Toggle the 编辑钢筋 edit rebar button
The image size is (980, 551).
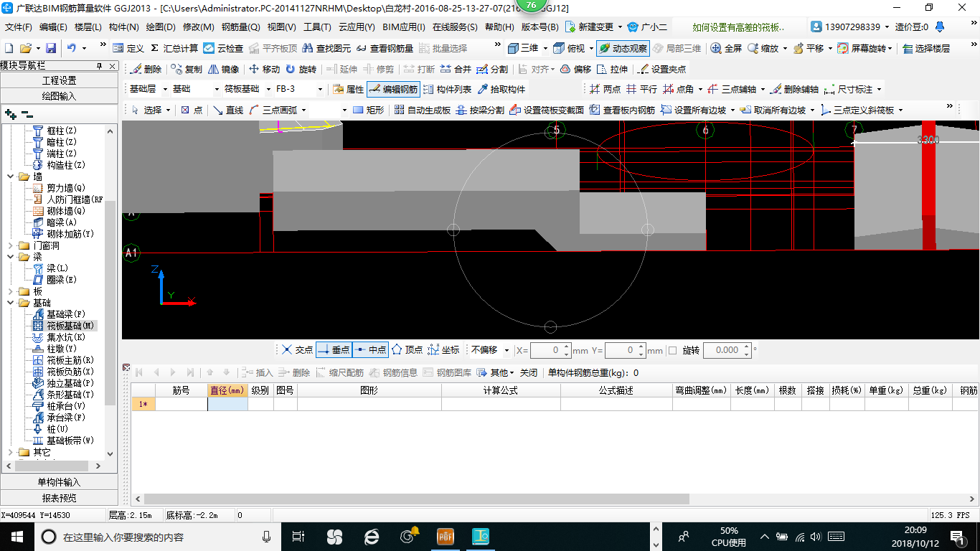pyautogui.click(x=392, y=90)
